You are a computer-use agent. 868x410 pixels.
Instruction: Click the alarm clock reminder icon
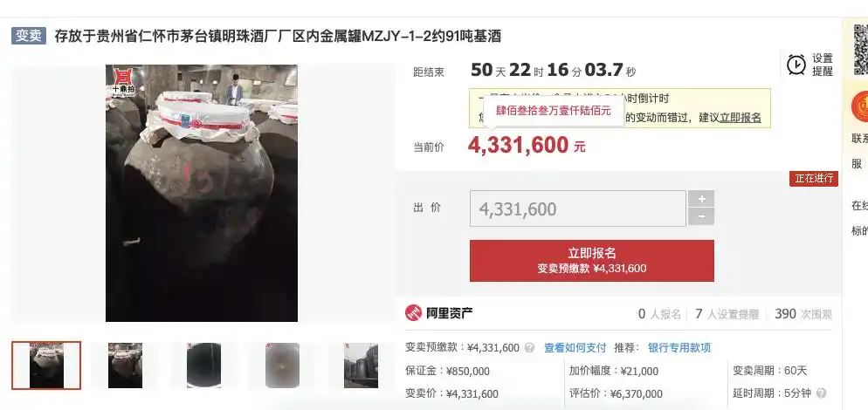click(x=796, y=65)
